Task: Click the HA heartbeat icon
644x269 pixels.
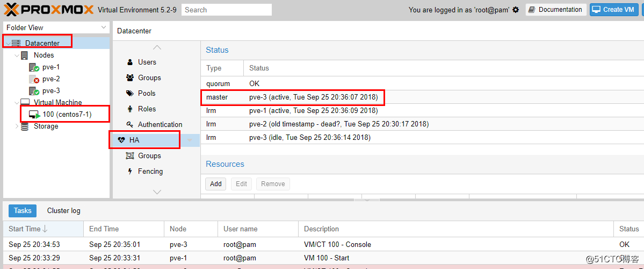Action: click(121, 140)
